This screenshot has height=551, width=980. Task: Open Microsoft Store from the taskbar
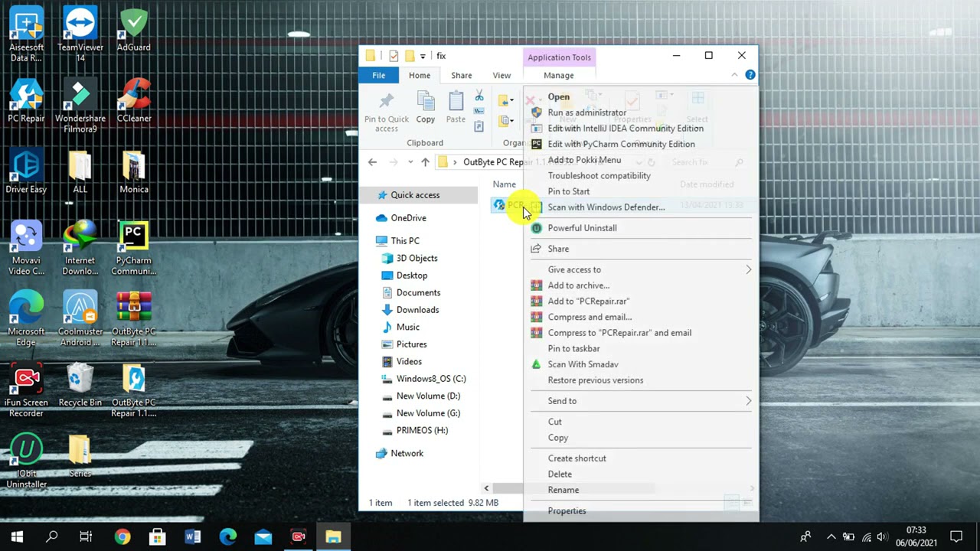pyautogui.click(x=158, y=537)
